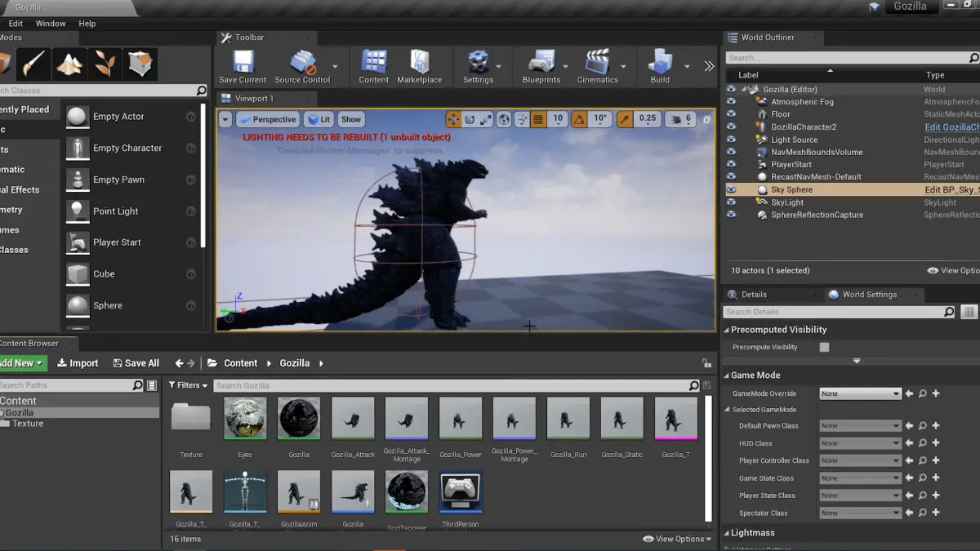Click the Content Browser lock icon

(x=706, y=363)
